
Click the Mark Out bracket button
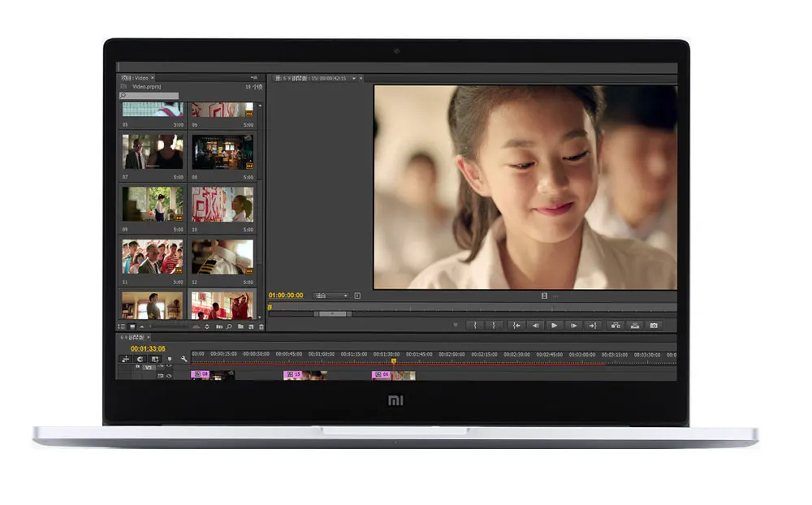tap(494, 326)
